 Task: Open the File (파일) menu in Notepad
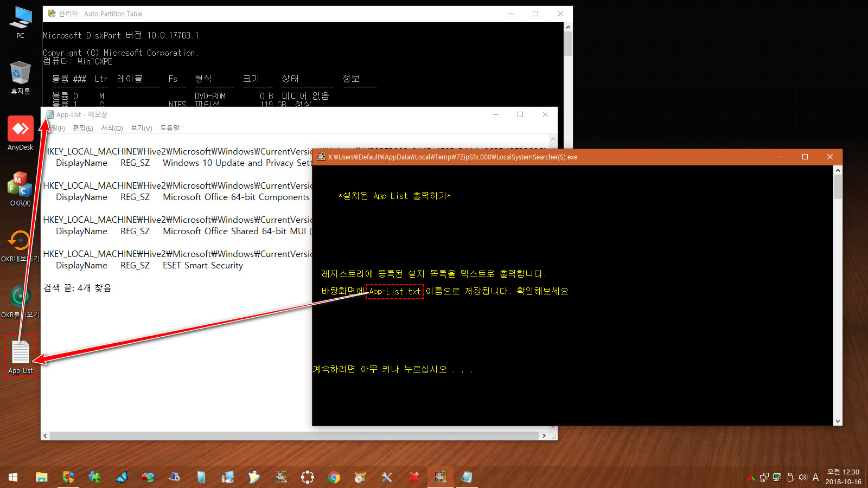point(55,128)
